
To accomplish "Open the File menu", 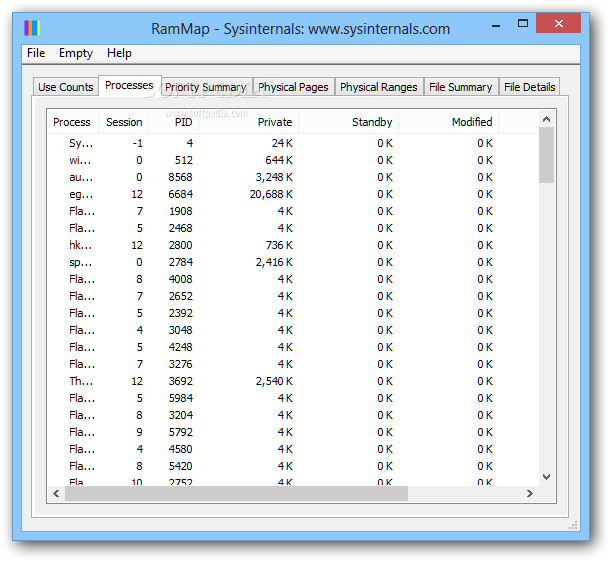I will (x=36, y=53).
